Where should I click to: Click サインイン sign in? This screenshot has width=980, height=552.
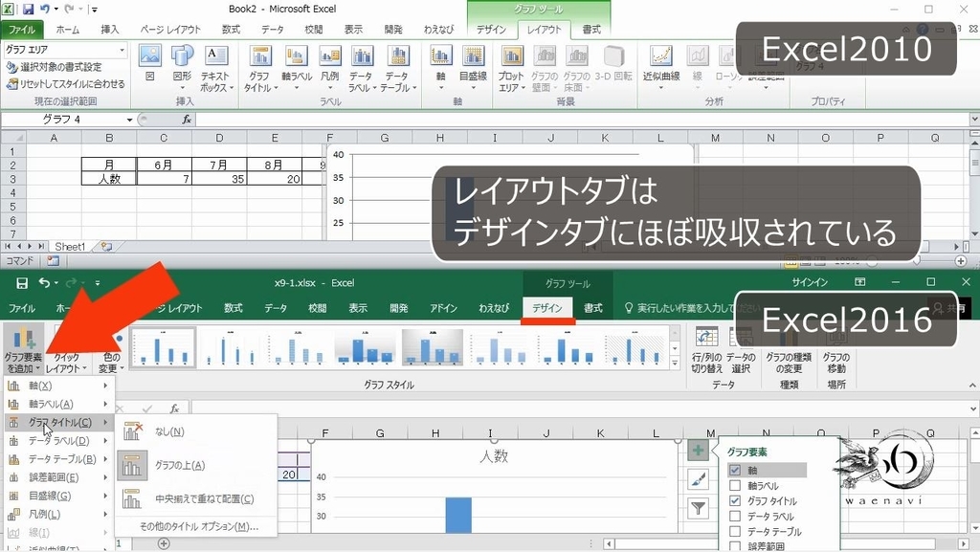click(x=810, y=282)
